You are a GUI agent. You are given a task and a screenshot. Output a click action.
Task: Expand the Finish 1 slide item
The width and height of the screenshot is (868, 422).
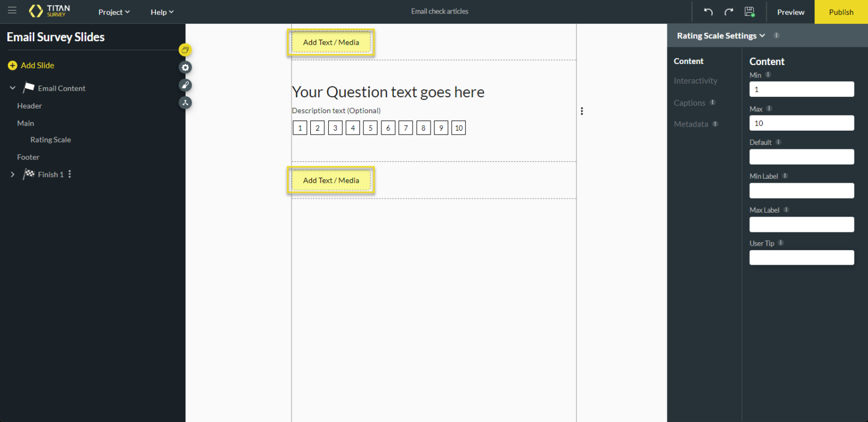pyautogui.click(x=12, y=174)
